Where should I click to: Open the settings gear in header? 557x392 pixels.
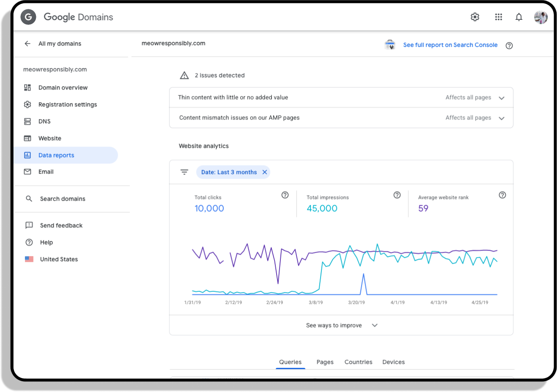point(475,17)
